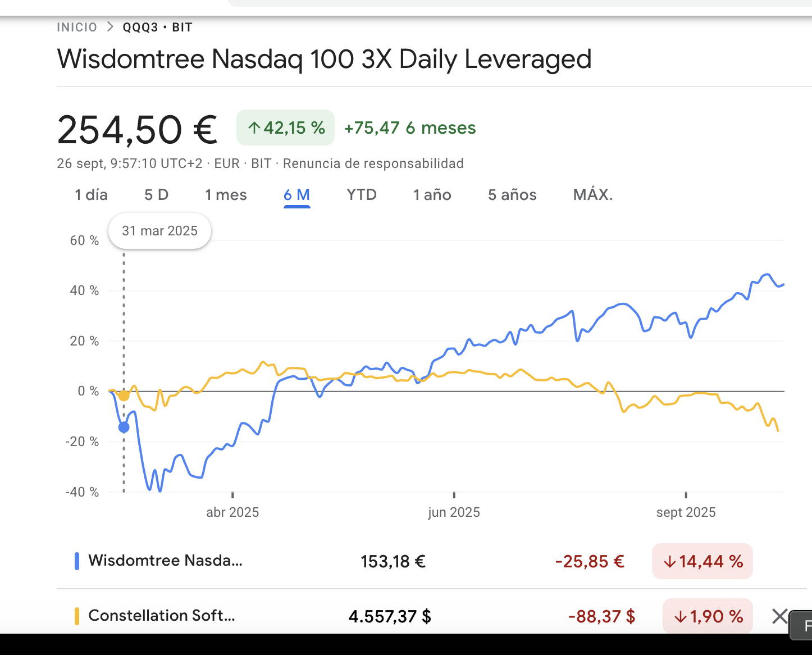Viewport: 812px width, 655px height.
Task: Open the QQQ3 · BIT breadcrumb
Action: click(158, 28)
